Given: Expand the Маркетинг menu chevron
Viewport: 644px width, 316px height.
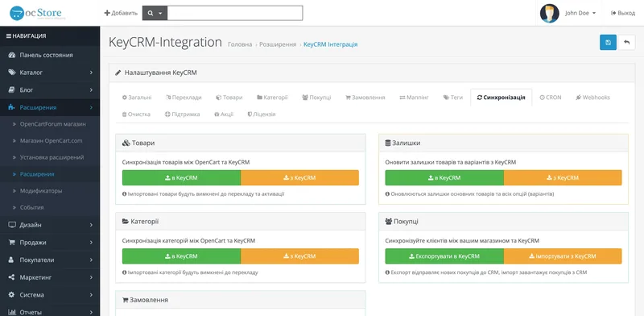Looking at the screenshot, I should pos(91,277).
